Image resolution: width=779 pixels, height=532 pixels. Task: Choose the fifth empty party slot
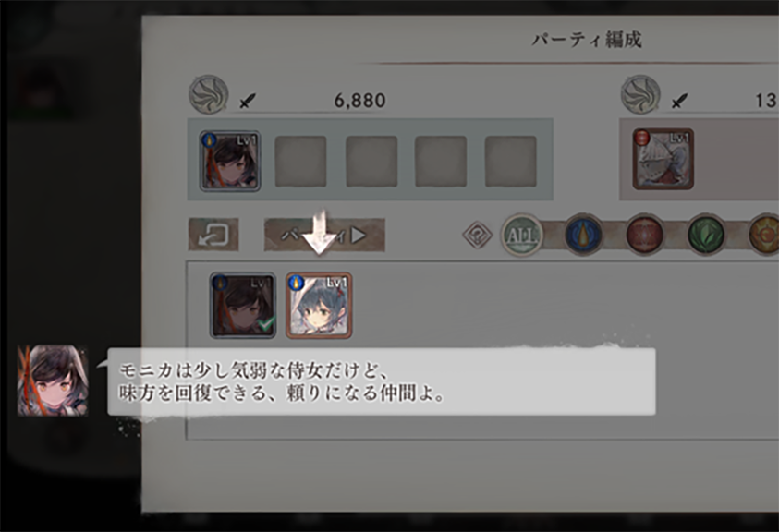point(511,162)
